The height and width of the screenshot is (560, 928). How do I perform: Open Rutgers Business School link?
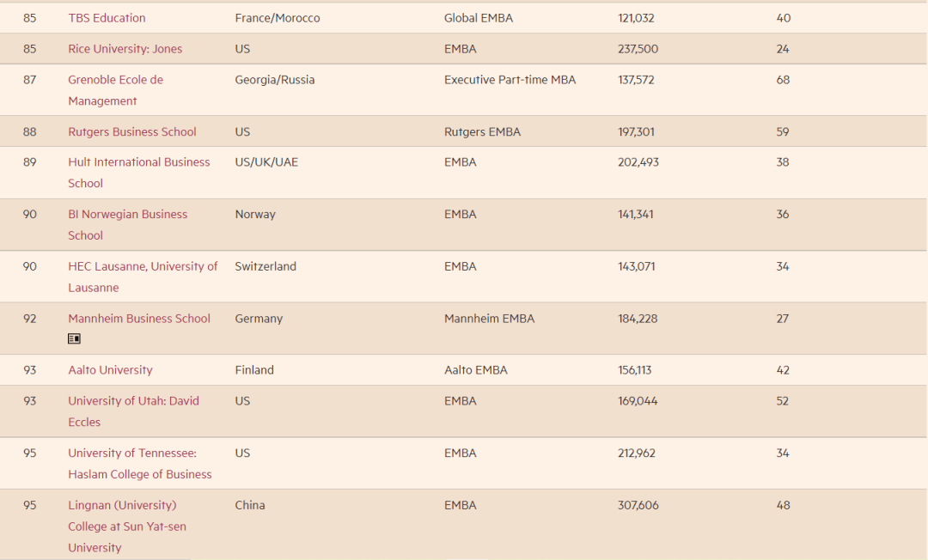click(132, 132)
